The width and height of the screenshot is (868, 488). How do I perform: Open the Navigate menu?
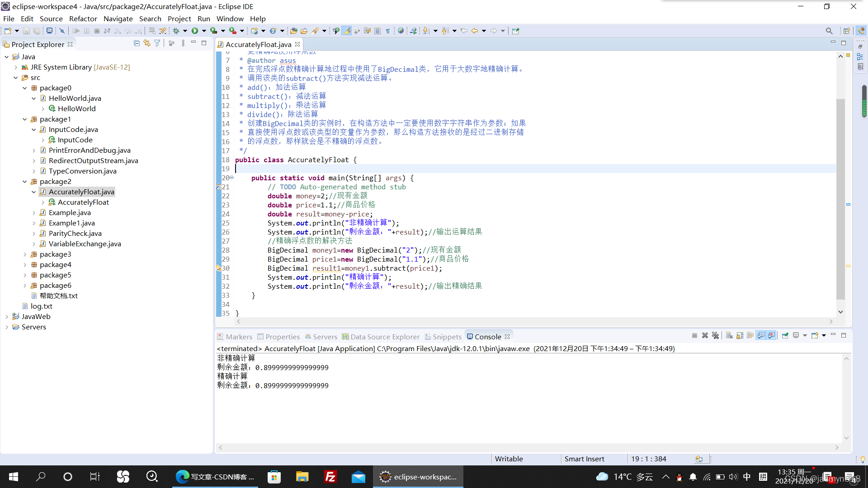(x=118, y=19)
